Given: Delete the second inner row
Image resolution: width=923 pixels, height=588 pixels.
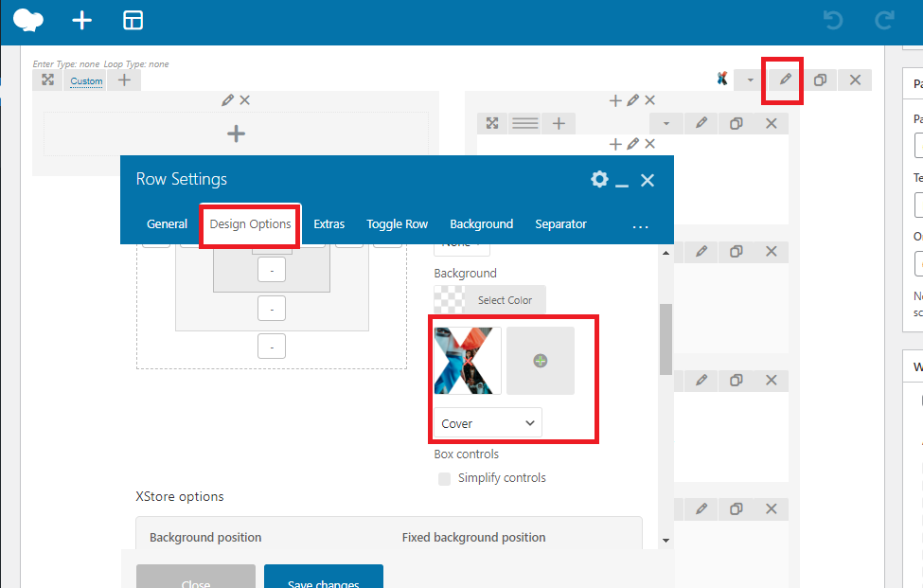Looking at the screenshot, I should [x=772, y=251].
